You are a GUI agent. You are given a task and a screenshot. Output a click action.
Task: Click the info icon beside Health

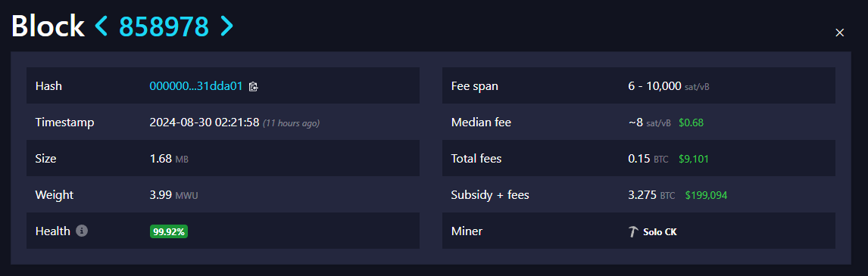pos(82,231)
